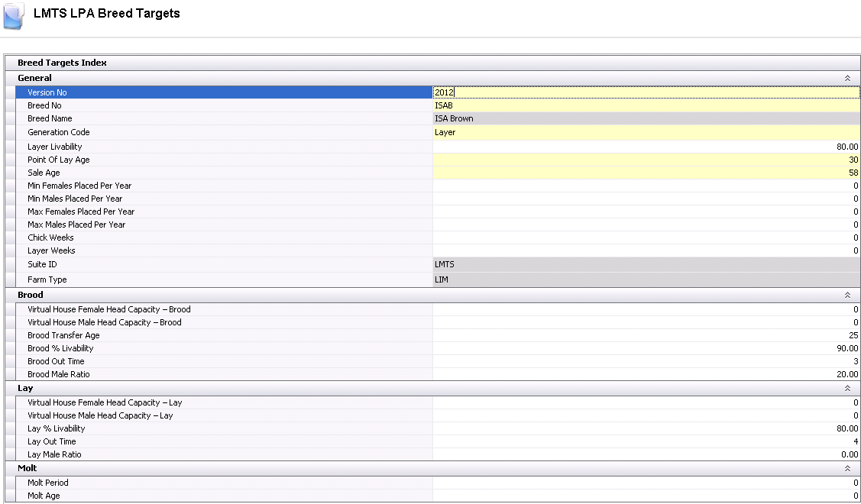Select the Lay Out Time value
This screenshot has width=861, height=504.
tap(646, 441)
